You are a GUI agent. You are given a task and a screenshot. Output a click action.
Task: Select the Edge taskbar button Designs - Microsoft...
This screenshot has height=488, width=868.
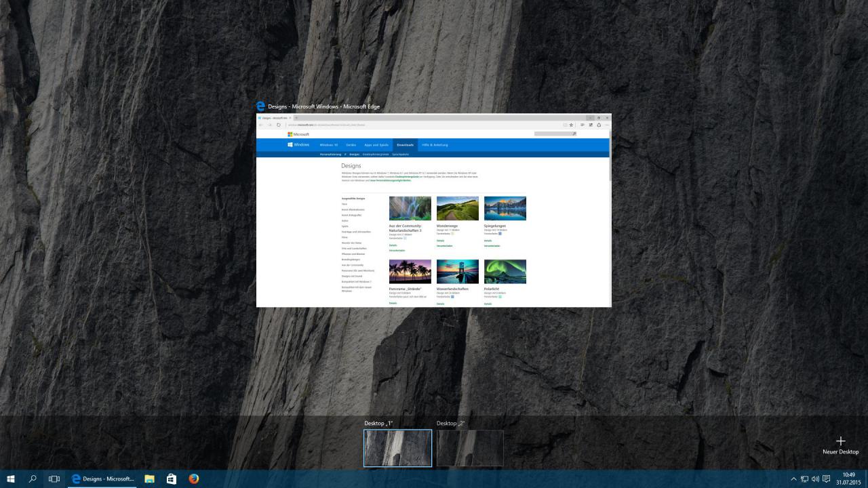click(x=103, y=479)
